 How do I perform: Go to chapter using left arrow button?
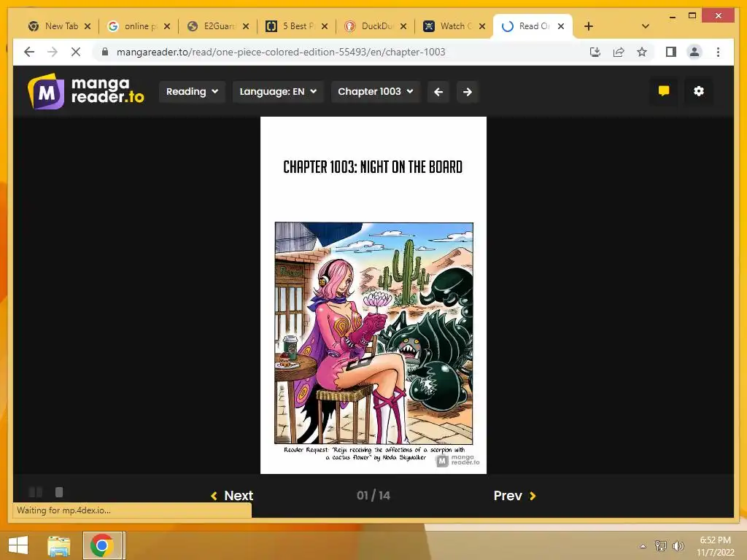[x=438, y=91]
